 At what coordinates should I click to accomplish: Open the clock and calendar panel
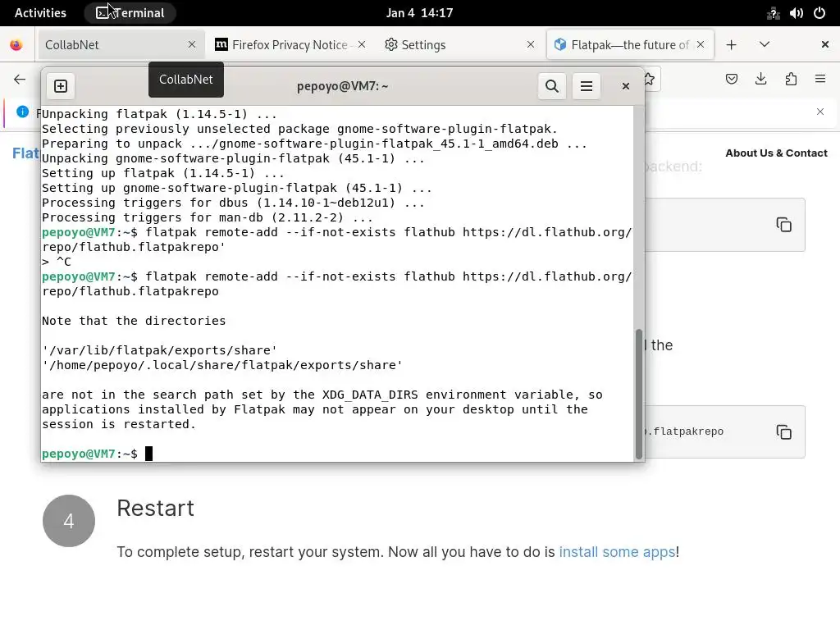coord(419,13)
